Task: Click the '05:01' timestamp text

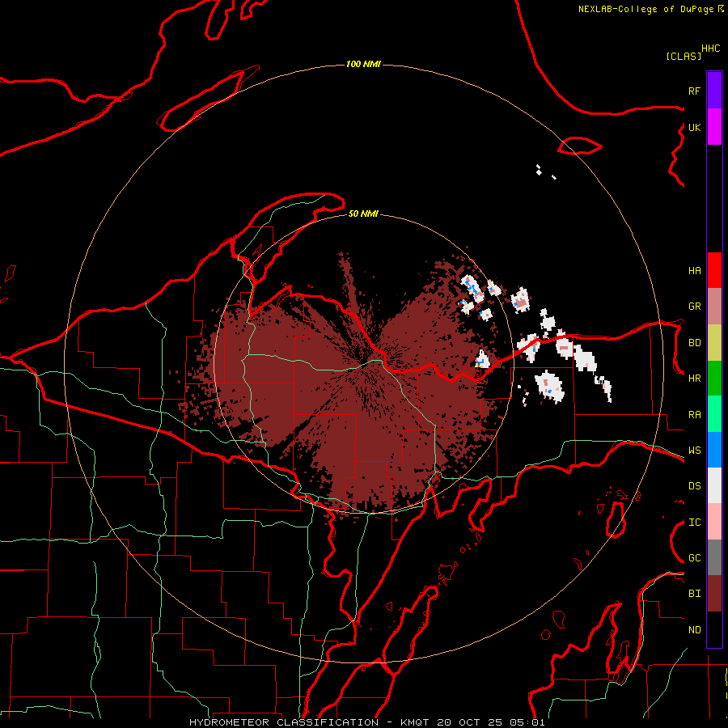Action: (x=527, y=722)
